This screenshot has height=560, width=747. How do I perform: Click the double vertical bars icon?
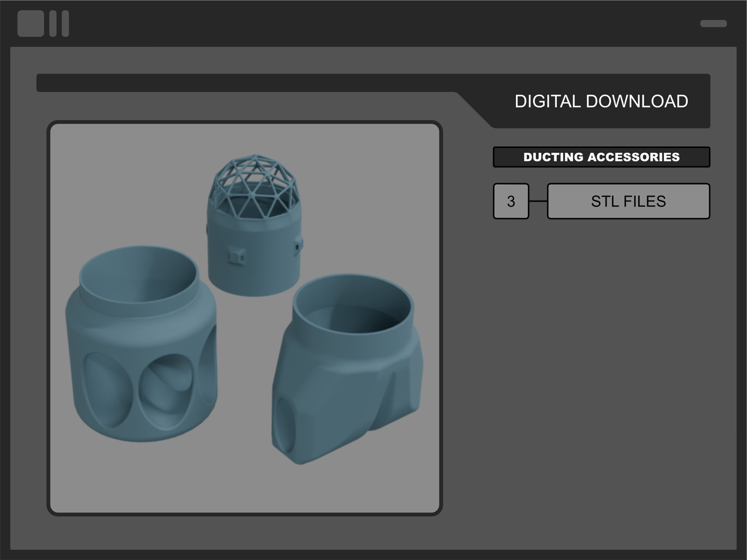[x=59, y=23]
